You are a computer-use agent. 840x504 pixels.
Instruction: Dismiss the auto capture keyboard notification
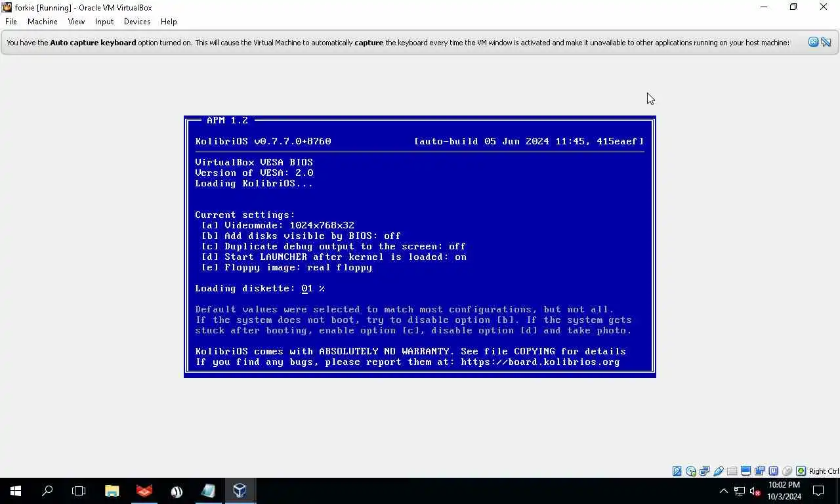[x=813, y=42]
